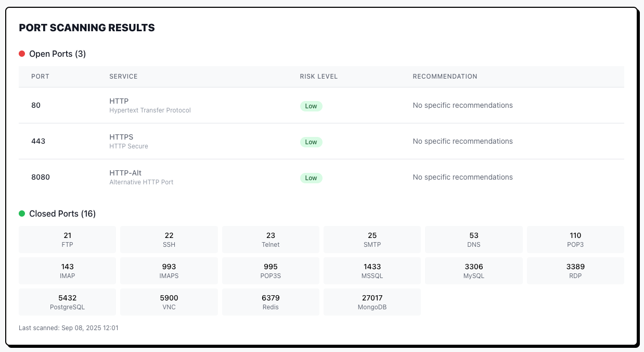Select the closed port 22 SSH tile
The image size is (644, 352).
click(169, 240)
